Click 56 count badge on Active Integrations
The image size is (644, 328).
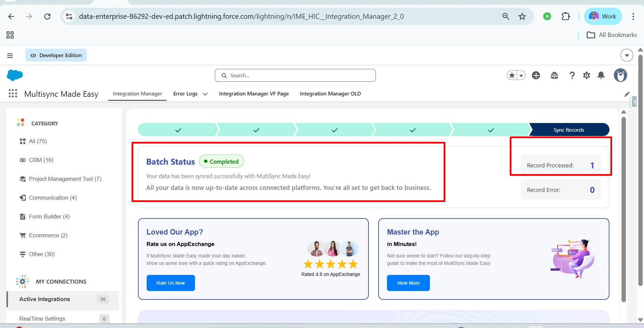[103, 299]
